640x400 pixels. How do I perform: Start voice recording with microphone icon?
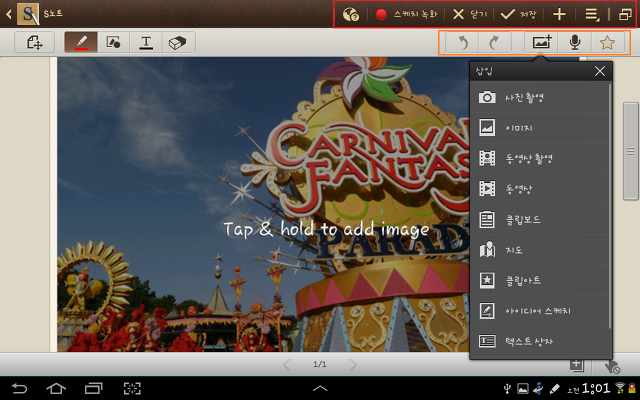575,42
